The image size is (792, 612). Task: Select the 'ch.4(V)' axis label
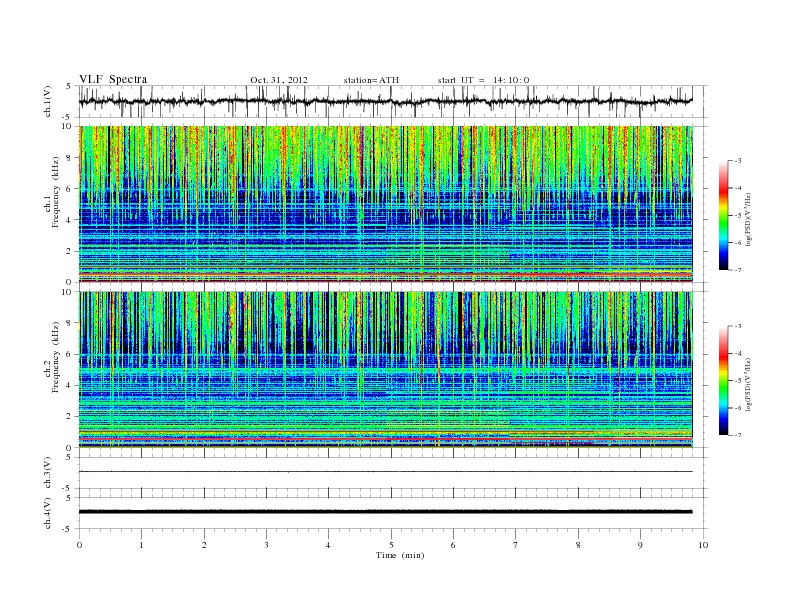[48, 513]
